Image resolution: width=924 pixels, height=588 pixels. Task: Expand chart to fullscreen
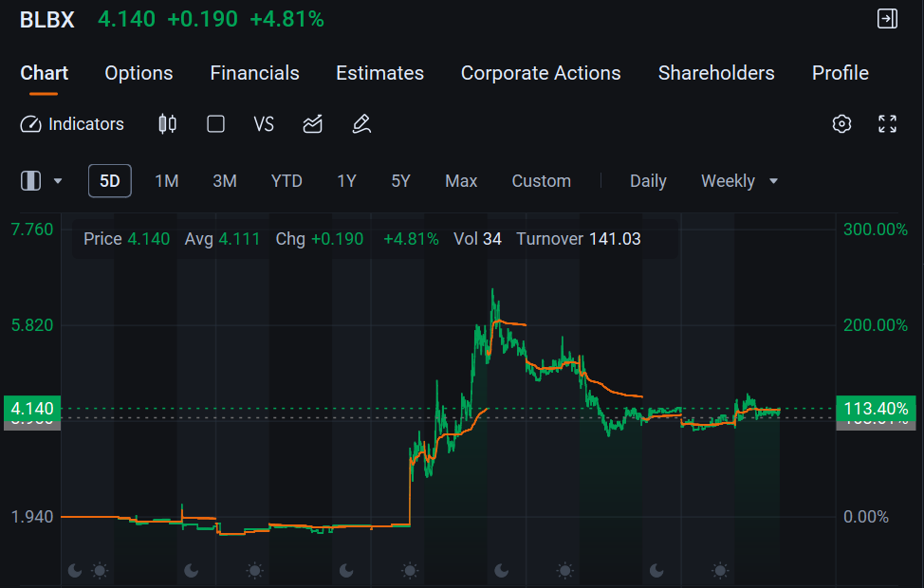point(887,123)
